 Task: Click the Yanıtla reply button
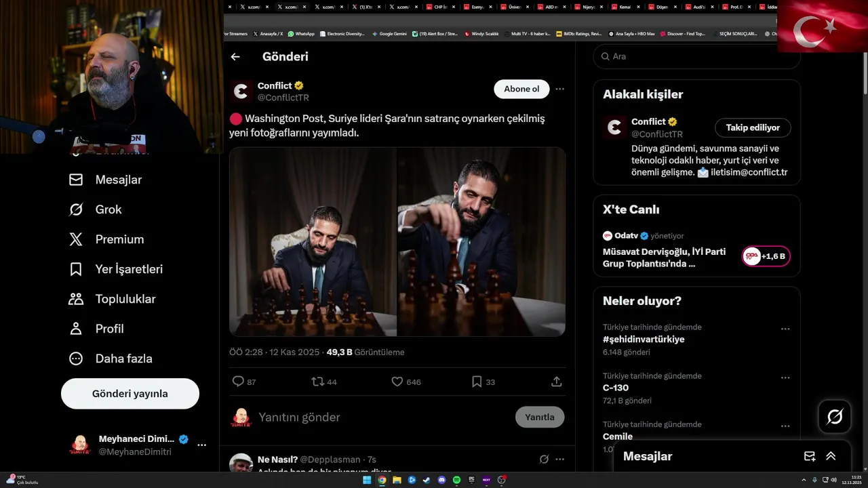point(540,417)
